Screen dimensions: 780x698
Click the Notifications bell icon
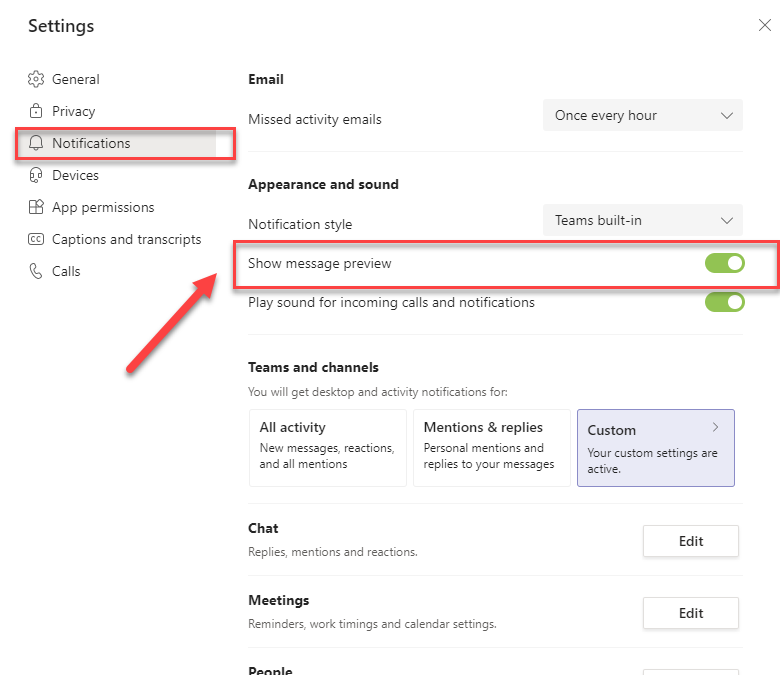coord(36,143)
